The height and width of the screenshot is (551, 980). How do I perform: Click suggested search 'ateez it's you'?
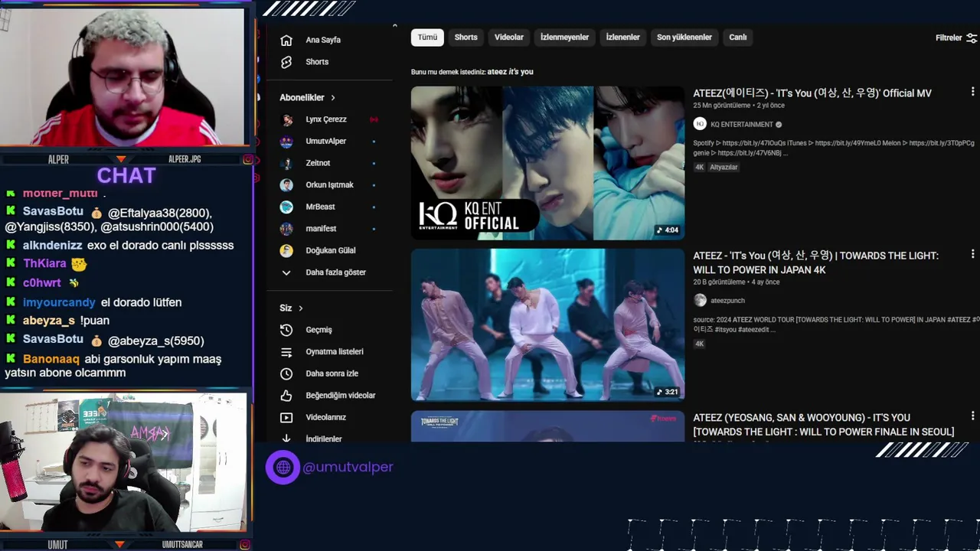coord(511,72)
